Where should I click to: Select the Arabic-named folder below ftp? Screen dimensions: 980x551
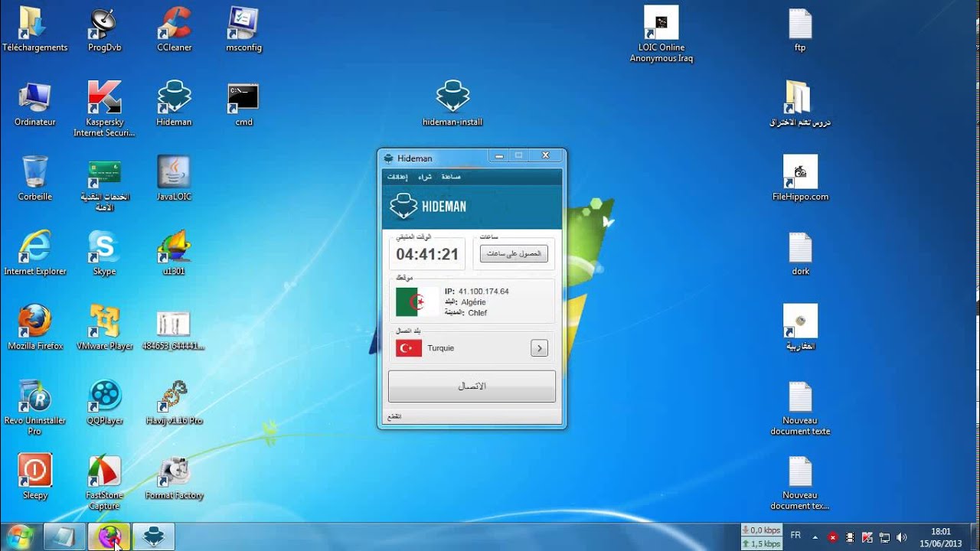click(x=800, y=104)
